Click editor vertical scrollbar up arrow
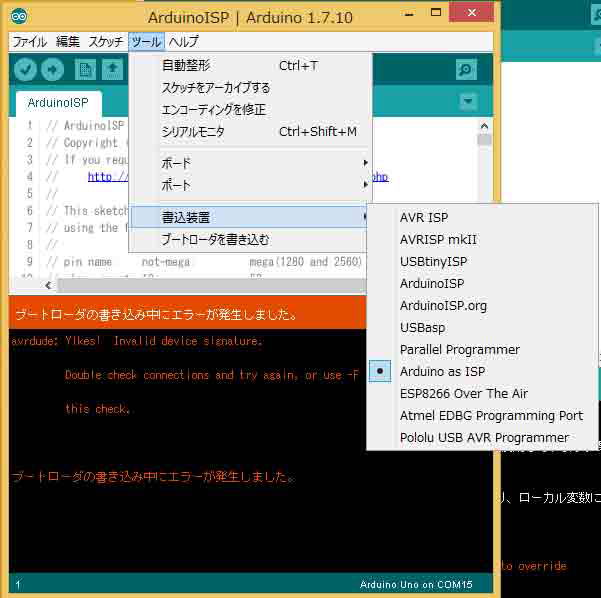Viewport: 601px width, 598px height. [x=484, y=126]
